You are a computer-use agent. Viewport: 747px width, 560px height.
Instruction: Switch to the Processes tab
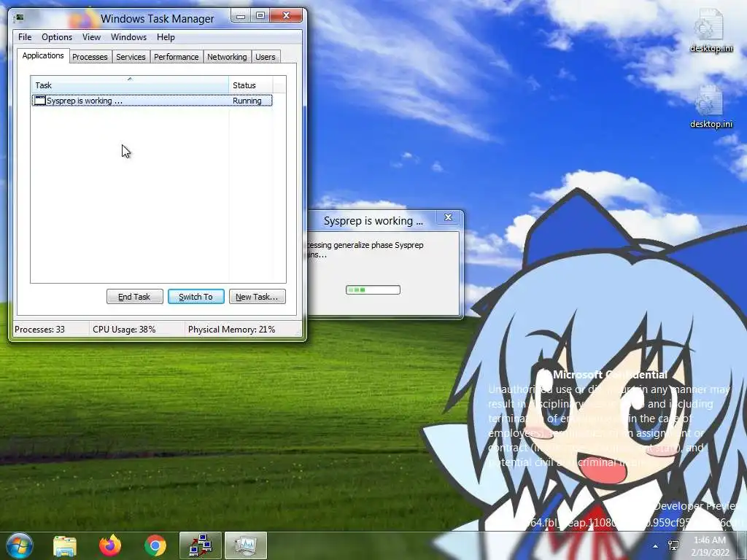[x=90, y=57]
